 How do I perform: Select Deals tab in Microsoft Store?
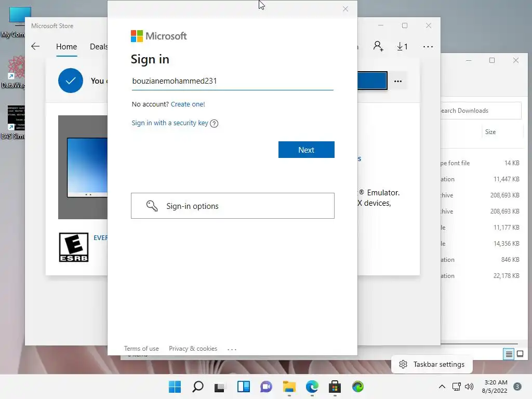click(x=98, y=46)
